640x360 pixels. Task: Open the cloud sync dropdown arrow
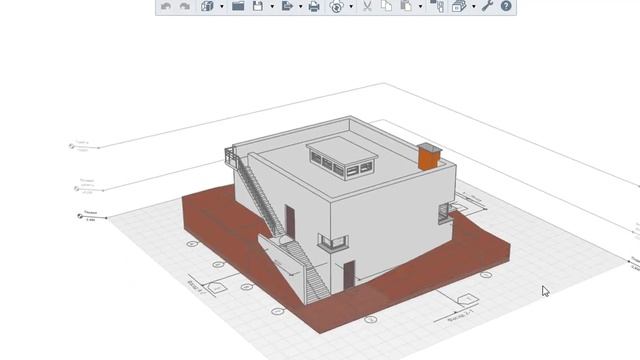pos(351,7)
